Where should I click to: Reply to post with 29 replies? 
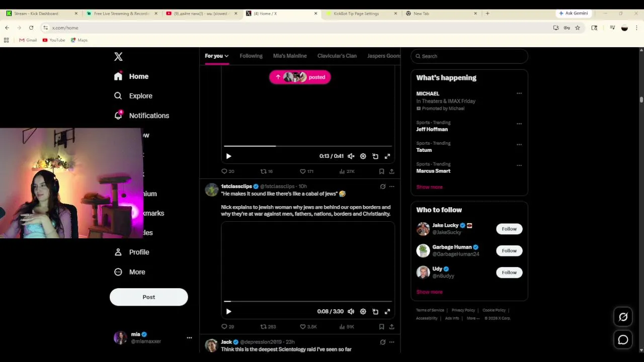tap(228, 327)
